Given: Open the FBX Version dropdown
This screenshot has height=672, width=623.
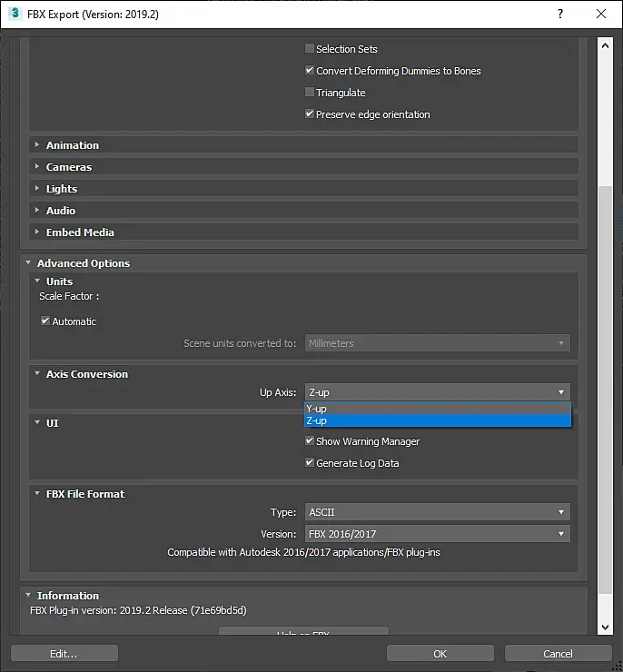Looking at the screenshot, I should 438,534.
